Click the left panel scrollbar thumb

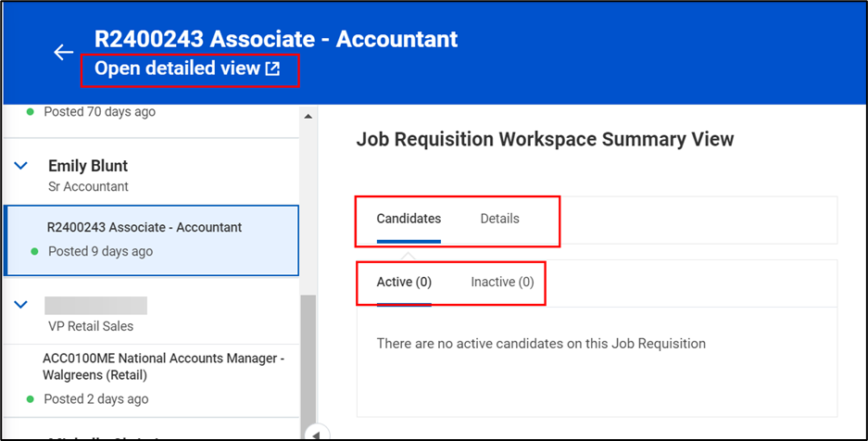pos(308,361)
